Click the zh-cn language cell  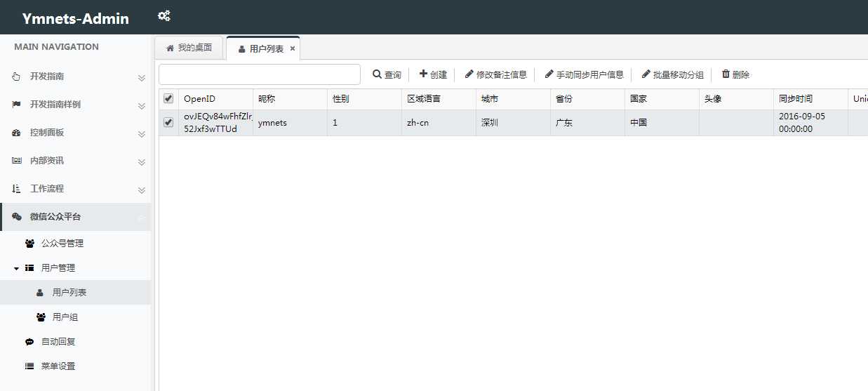point(439,123)
